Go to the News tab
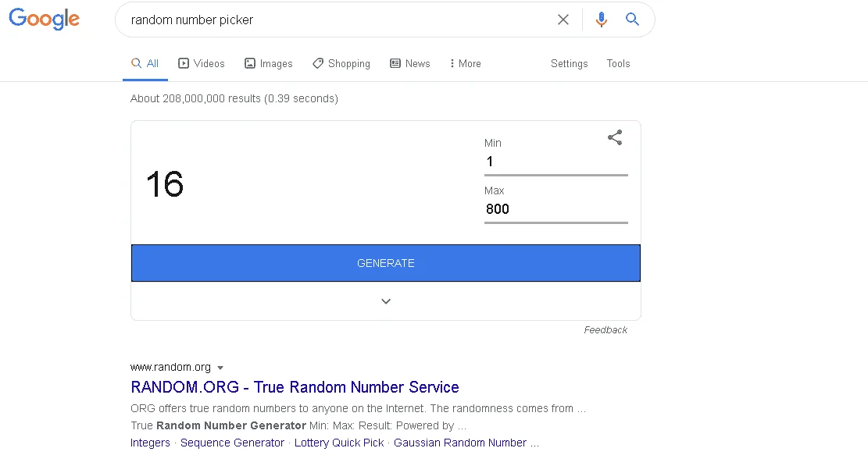The width and height of the screenshot is (868, 466). click(x=410, y=63)
